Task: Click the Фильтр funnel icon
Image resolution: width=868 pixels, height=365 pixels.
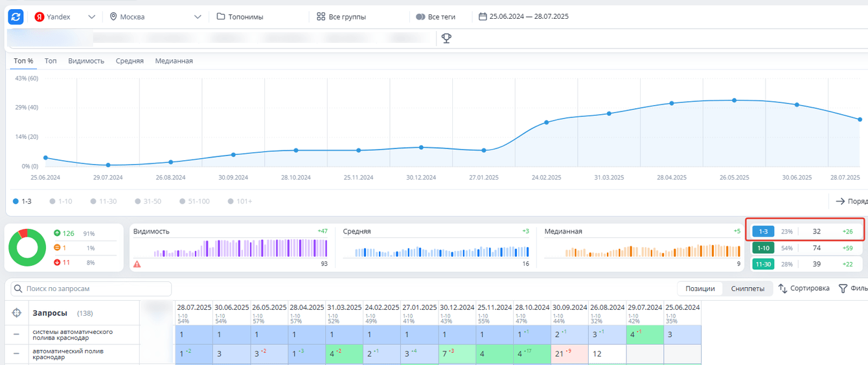Action: point(843,288)
